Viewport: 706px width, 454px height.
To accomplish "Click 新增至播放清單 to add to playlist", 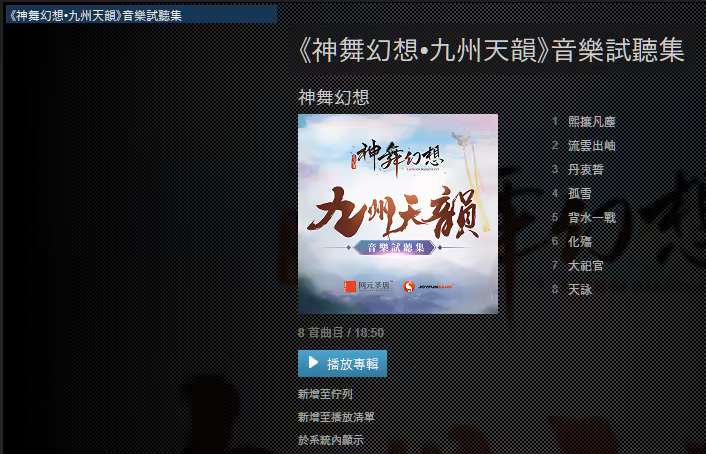I will pyautogui.click(x=336, y=417).
